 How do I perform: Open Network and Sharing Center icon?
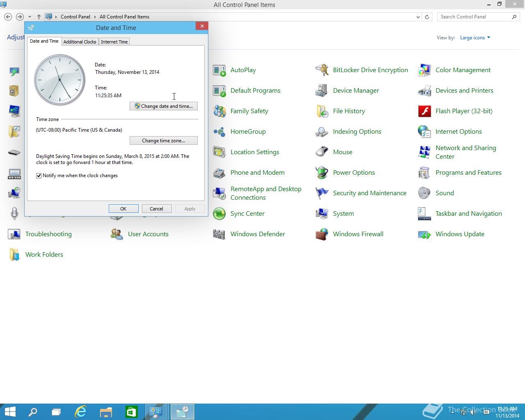tap(425, 152)
